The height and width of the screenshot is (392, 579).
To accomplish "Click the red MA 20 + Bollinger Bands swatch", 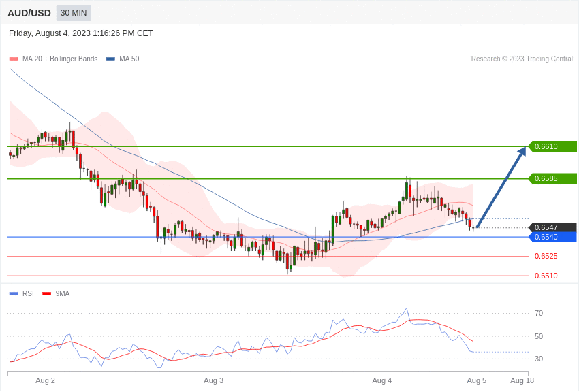I will (14, 59).
